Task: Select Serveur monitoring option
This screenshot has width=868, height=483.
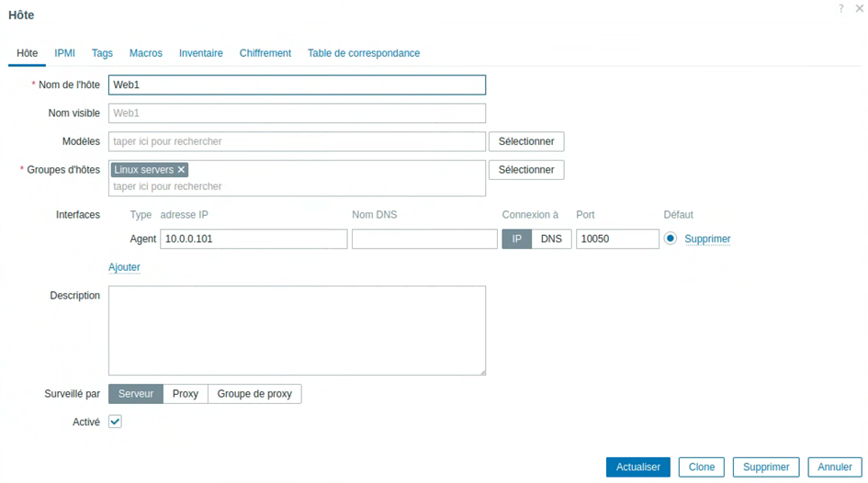Action: [x=136, y=394]
